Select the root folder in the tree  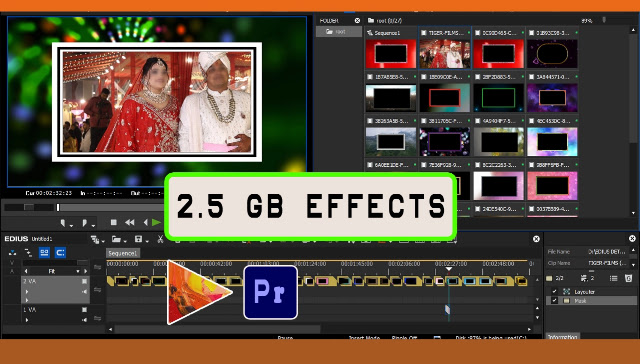(338, 31)
